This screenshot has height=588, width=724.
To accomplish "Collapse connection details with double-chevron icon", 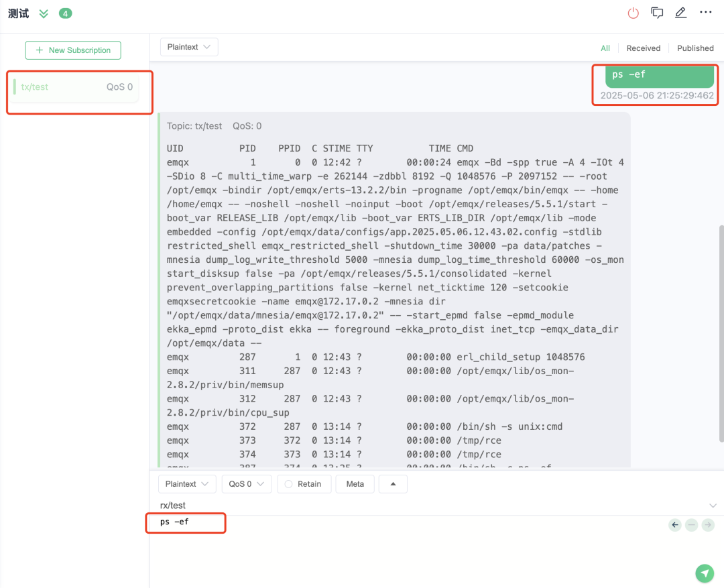I will point(44,14).
